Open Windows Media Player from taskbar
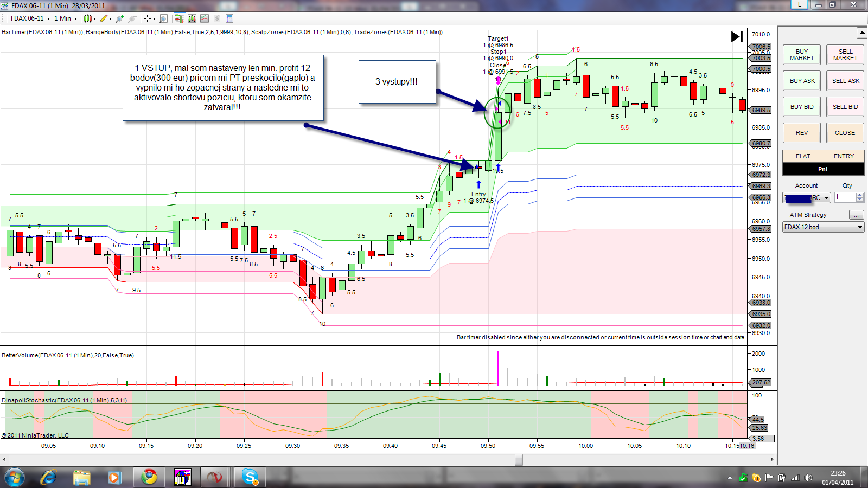The image size is (868, 488). (114, 478)
